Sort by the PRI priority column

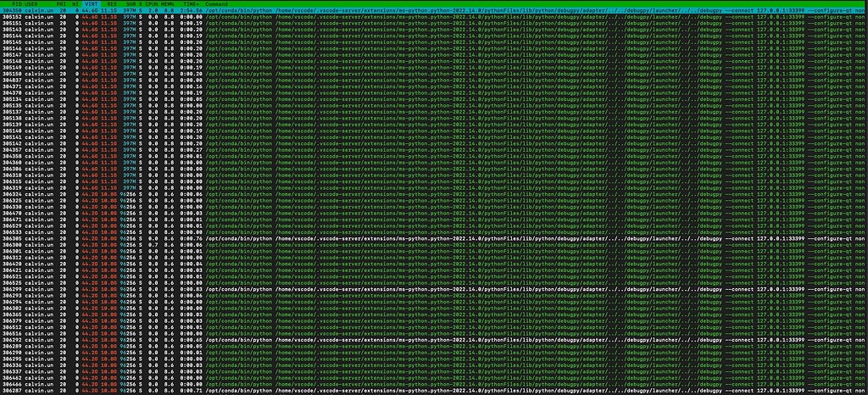pyautogui.click(x=61, y=3)
